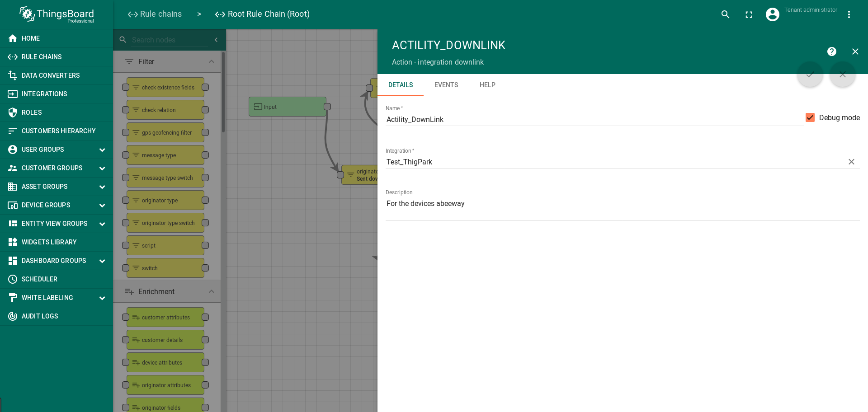Viewport: 868px width, 412px height.
Task: Click the search icon in top bar
Action: 725,14
